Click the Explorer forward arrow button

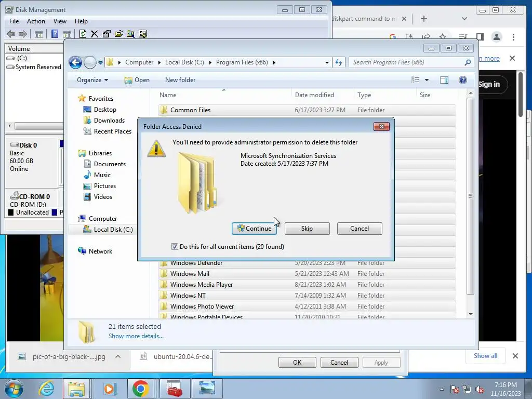pos(90,62)
